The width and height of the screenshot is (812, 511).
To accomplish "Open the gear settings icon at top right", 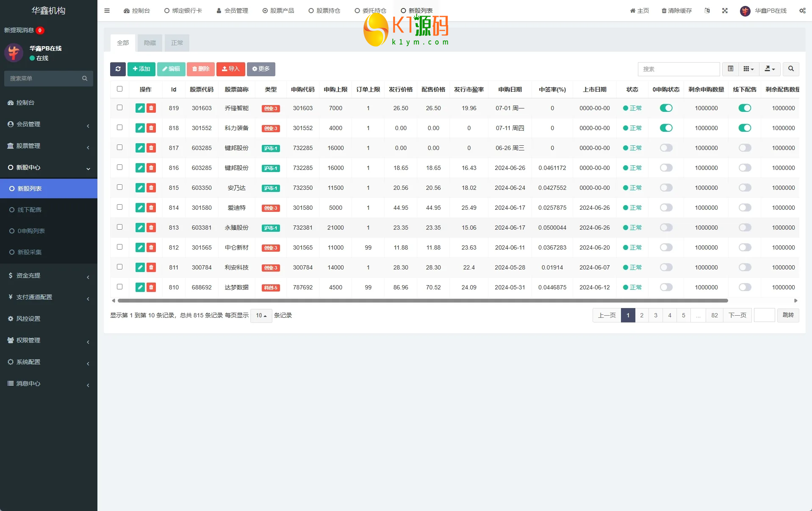I will [802, 11].
